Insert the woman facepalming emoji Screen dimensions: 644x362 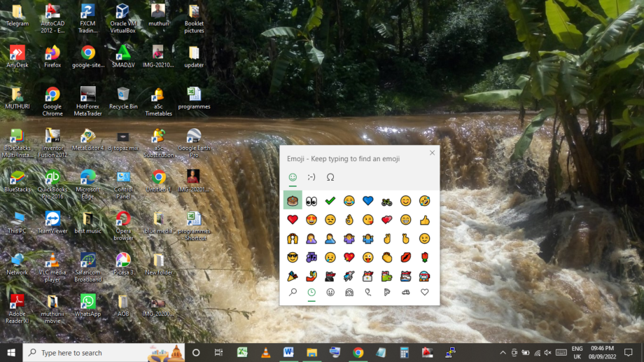click(x=311, y=239)
